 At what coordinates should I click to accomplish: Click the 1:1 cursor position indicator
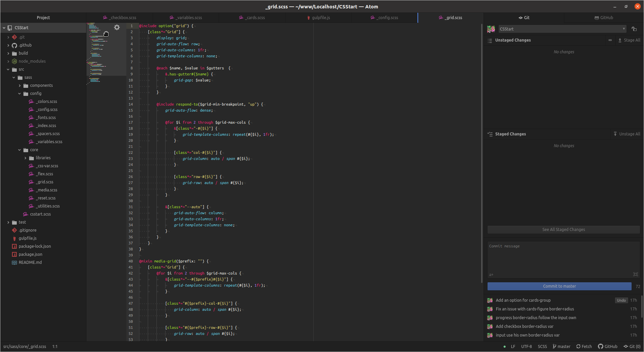(55, 347)
